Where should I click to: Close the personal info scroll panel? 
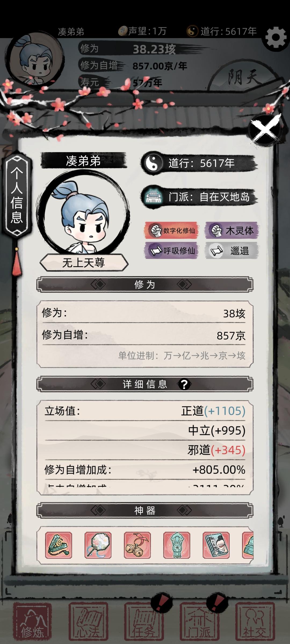click(265, 130)
